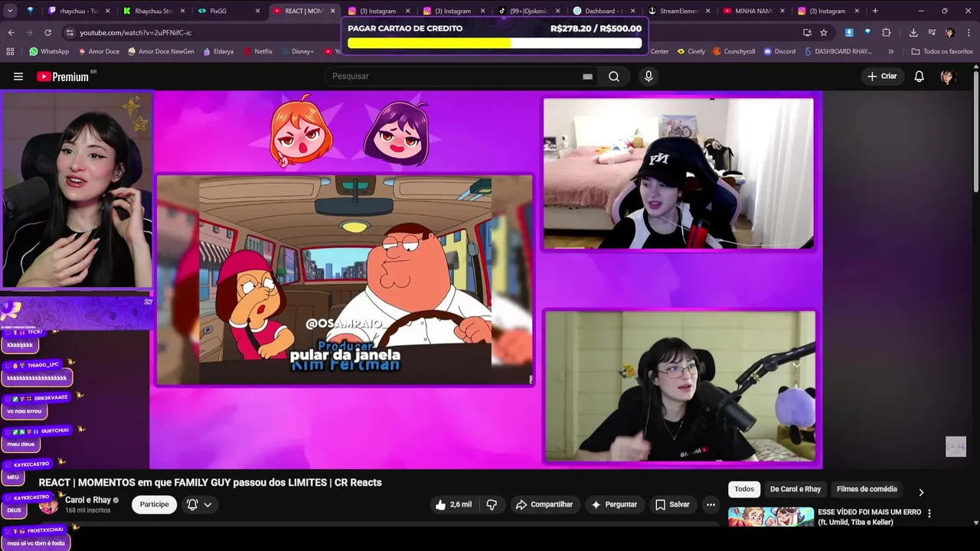Viewport: 980px width, 551px height.
Task: Open the account avatar menu
Action: pos(948,77)
